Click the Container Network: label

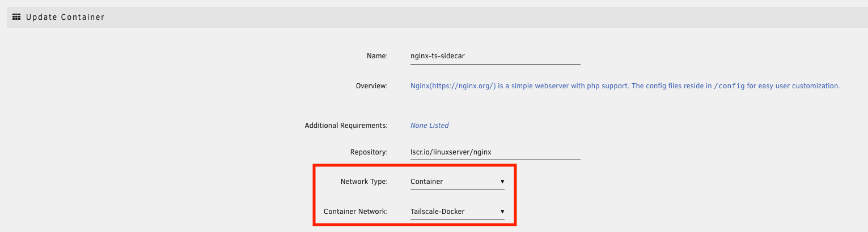tap(355, 212)
